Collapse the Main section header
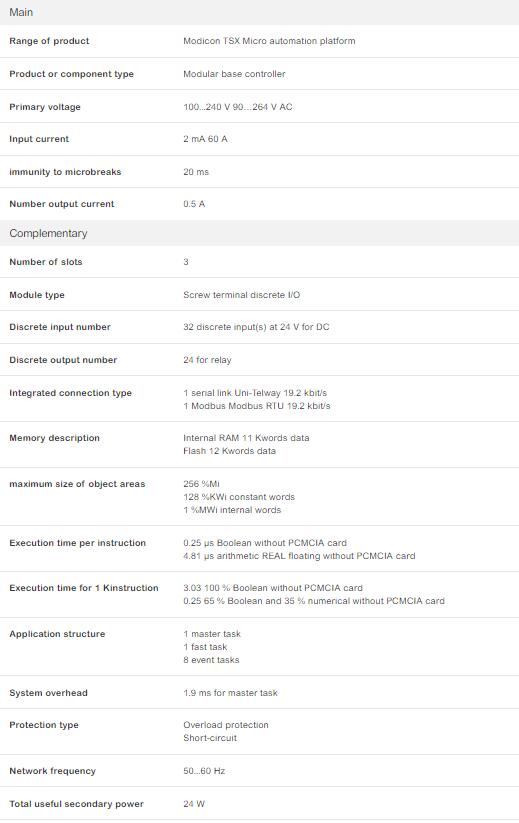 [259, 12]
